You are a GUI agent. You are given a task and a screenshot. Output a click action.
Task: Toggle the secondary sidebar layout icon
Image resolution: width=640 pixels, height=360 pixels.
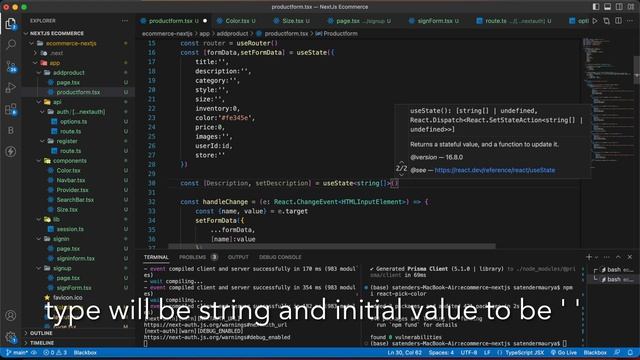click(619, 7)
